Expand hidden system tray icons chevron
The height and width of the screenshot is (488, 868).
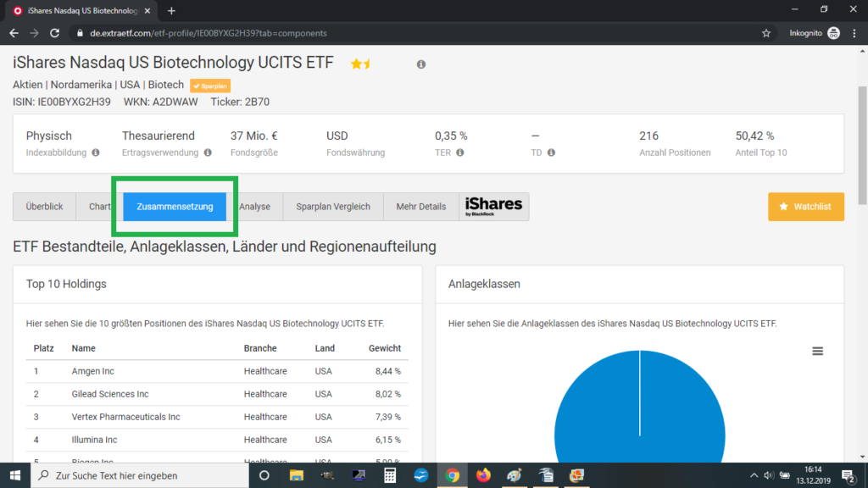[754, 475]
